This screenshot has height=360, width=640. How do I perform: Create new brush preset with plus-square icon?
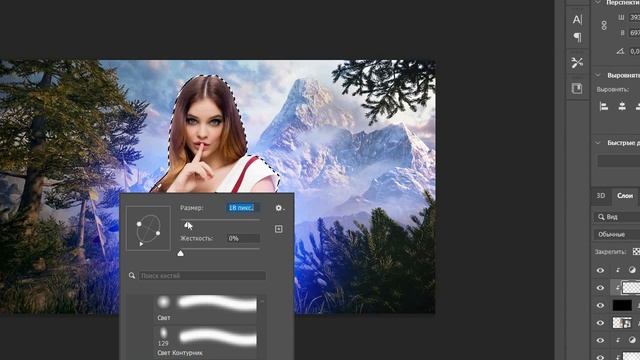[x=279, y=229]
